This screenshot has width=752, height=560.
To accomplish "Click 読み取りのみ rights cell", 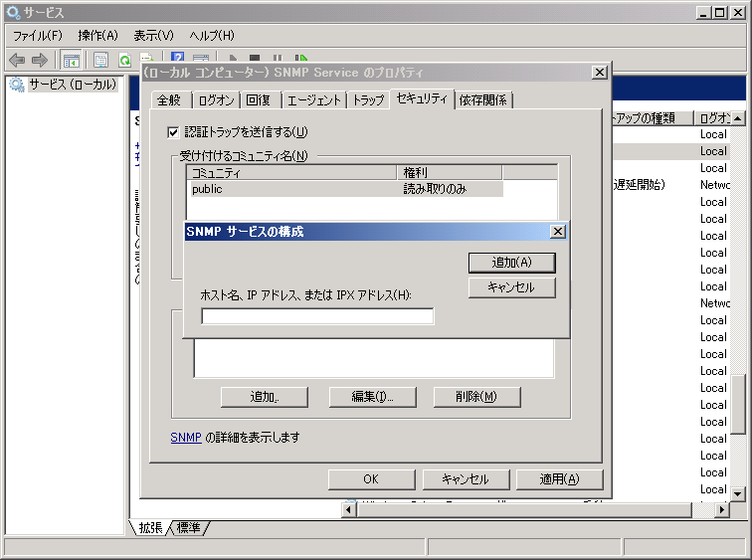I will [435, 189].
